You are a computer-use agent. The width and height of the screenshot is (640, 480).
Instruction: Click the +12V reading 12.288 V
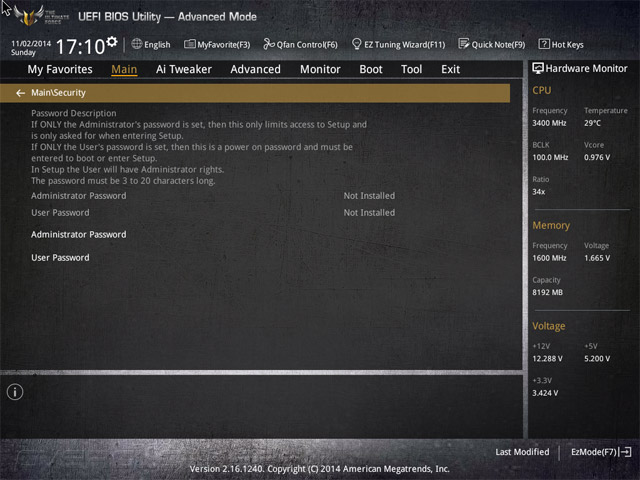[547, 358]
